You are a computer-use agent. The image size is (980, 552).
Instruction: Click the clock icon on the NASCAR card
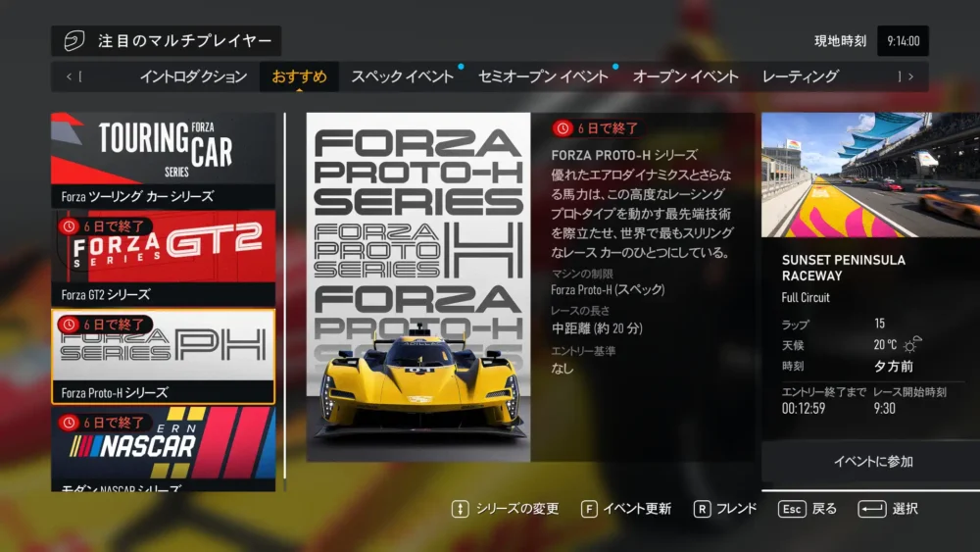tap(69, 423)
